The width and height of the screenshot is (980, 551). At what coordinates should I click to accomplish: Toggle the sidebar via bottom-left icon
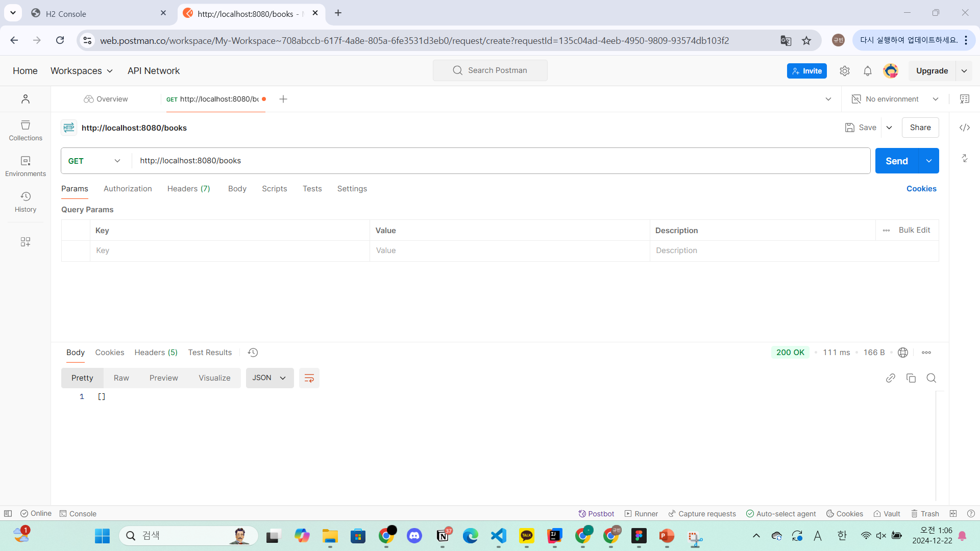(8, 514)
